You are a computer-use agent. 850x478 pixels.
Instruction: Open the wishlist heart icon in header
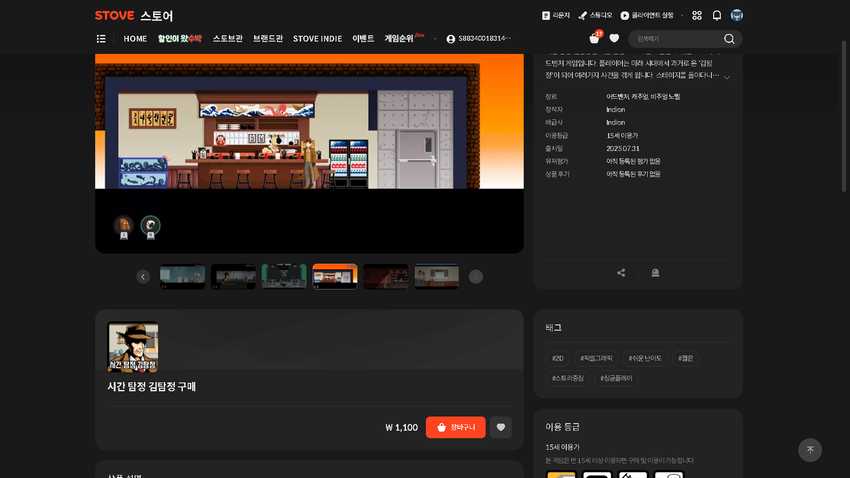(x=614, y=38)
